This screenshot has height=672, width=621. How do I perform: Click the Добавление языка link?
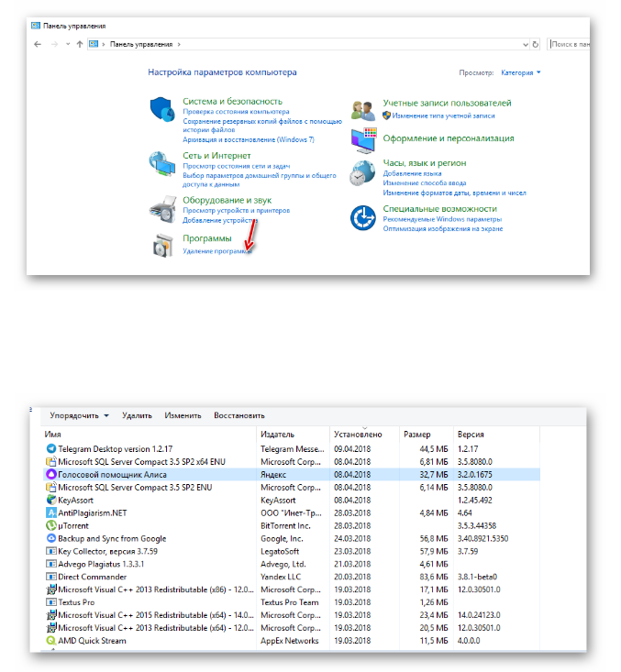tap(412, 173)
